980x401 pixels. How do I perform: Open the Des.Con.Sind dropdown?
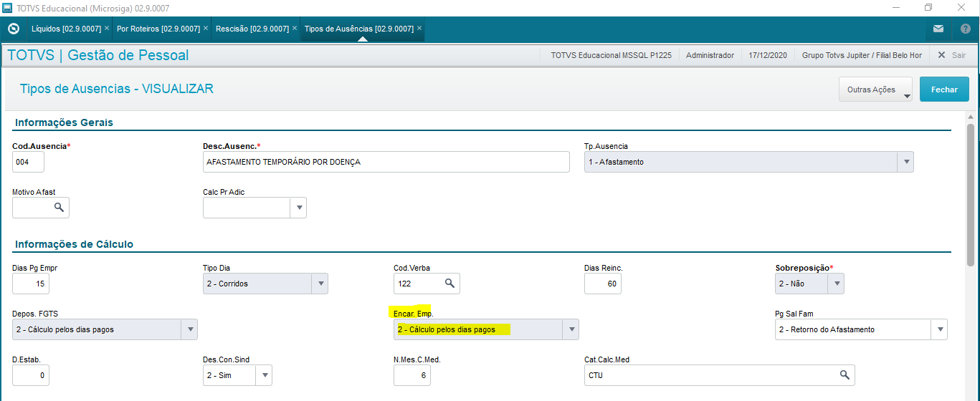264,375
